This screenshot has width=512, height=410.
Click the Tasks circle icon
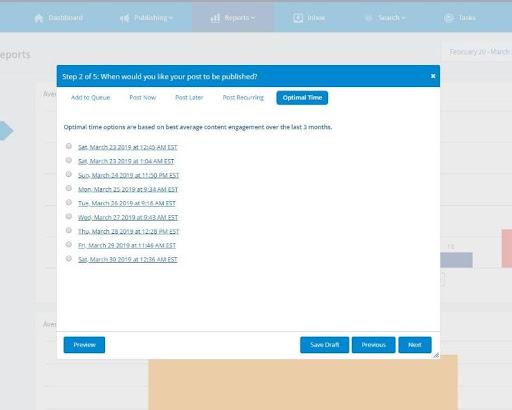pyautogui.click(x=449, y=18)
